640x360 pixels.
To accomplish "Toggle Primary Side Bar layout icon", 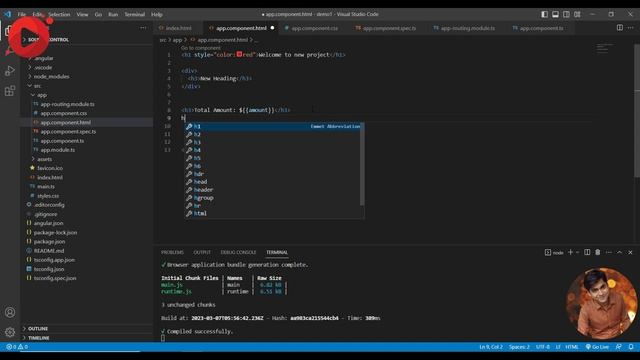I will 544,14.
